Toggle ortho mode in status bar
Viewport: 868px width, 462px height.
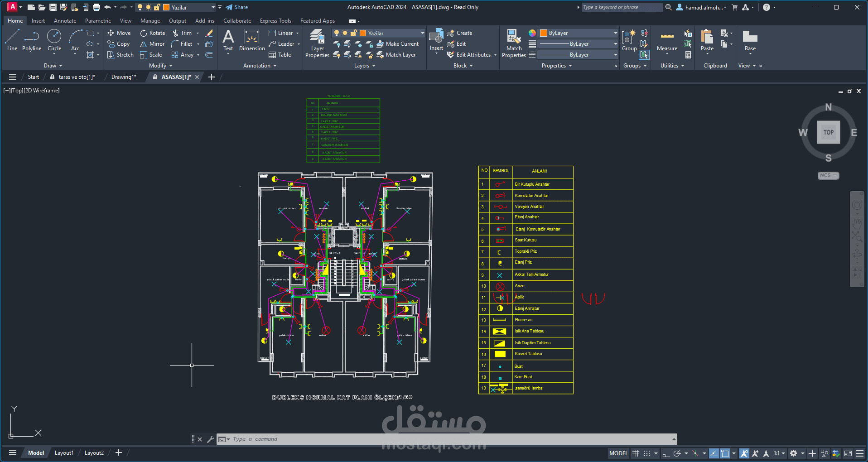[665, 453]
